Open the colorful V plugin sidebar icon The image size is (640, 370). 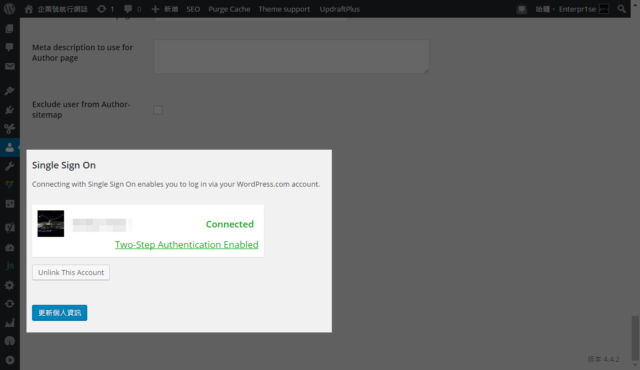tap(9, 185)
